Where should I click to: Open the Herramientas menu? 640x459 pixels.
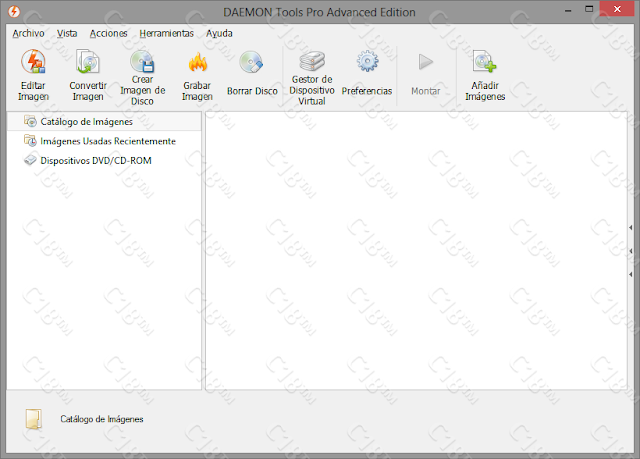(167, 33)
